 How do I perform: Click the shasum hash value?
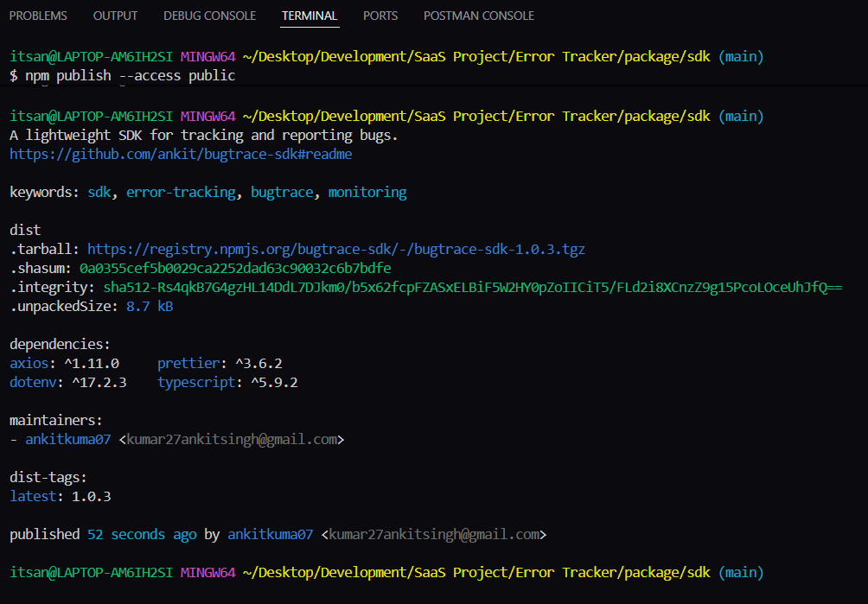235,268
